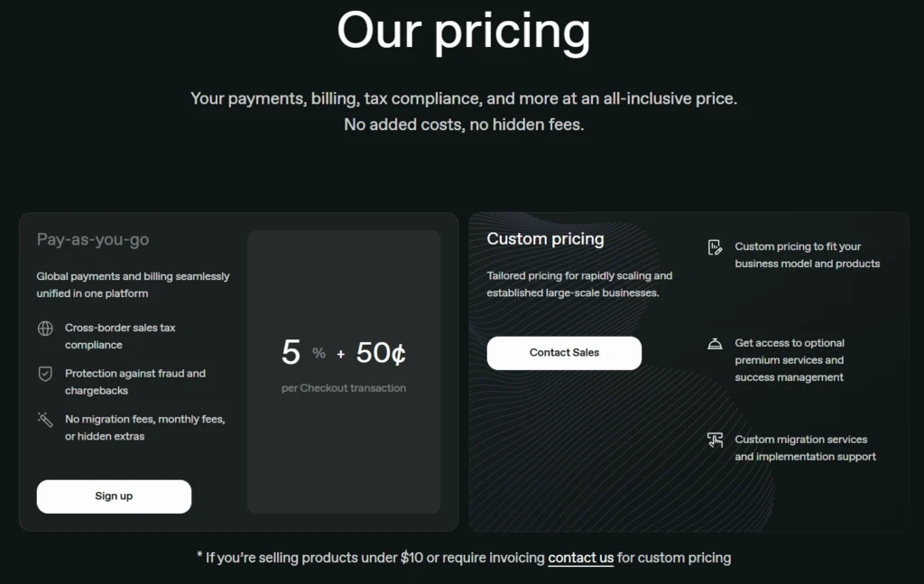Screen dimensions: 924x584
Task: Click the document-and-pencil icon for custom pricing
Action: coord(714,248)
